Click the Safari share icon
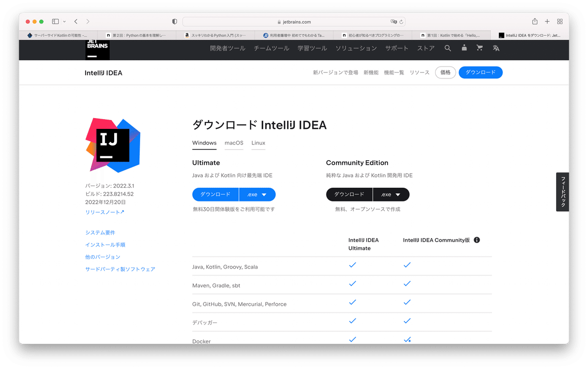Screen dimensions: 588x369 [535, 22]
